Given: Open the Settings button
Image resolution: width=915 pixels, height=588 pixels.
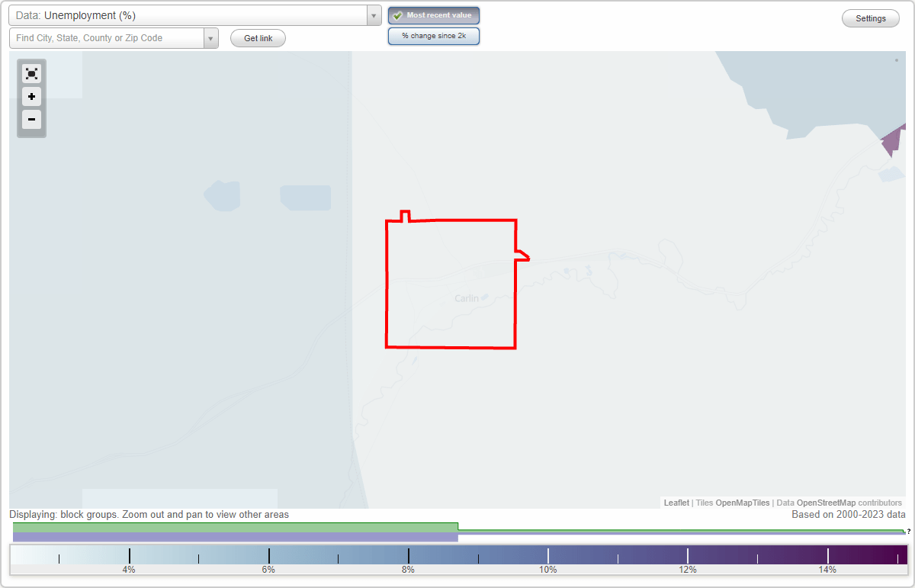Looking at the screenshot, I should click(x=871, y=19).
